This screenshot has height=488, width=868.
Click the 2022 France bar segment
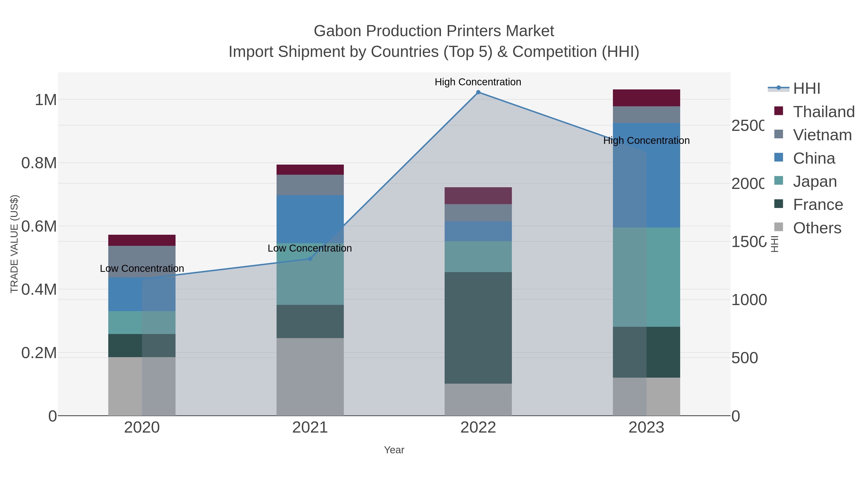478,328
